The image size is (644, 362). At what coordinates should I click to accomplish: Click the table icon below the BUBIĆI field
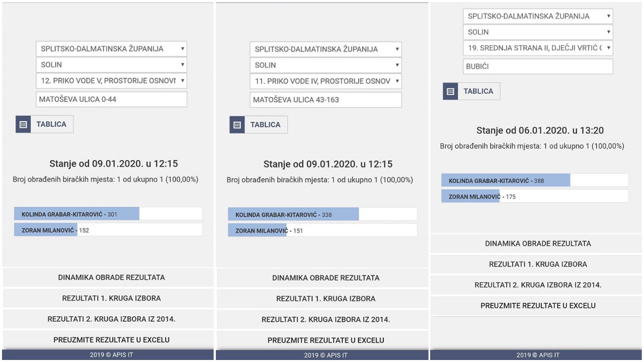click(x=450, y=92)
